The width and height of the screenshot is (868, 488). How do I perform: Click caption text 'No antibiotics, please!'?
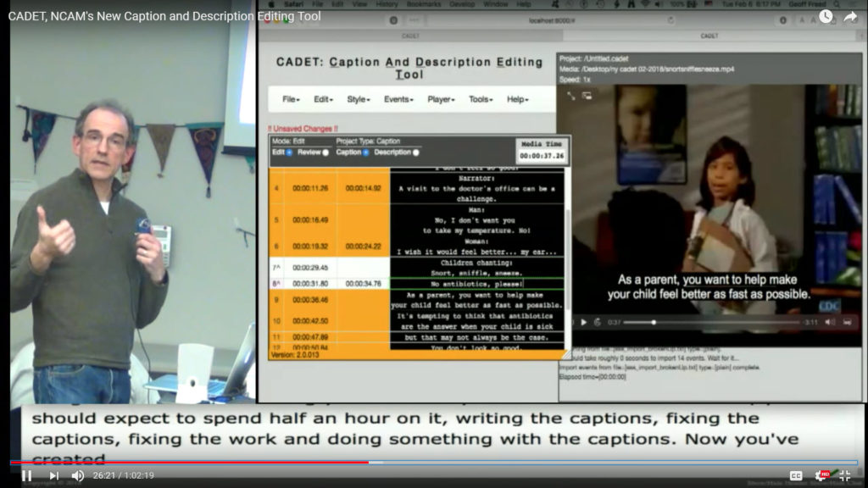point(476,284)
